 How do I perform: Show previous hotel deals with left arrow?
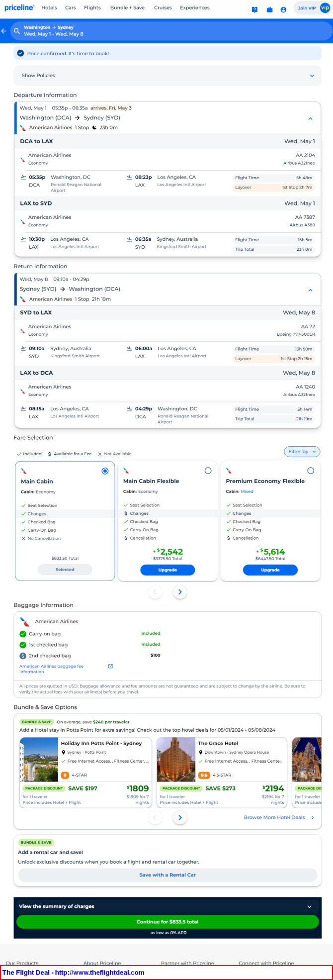coord(155,817)
